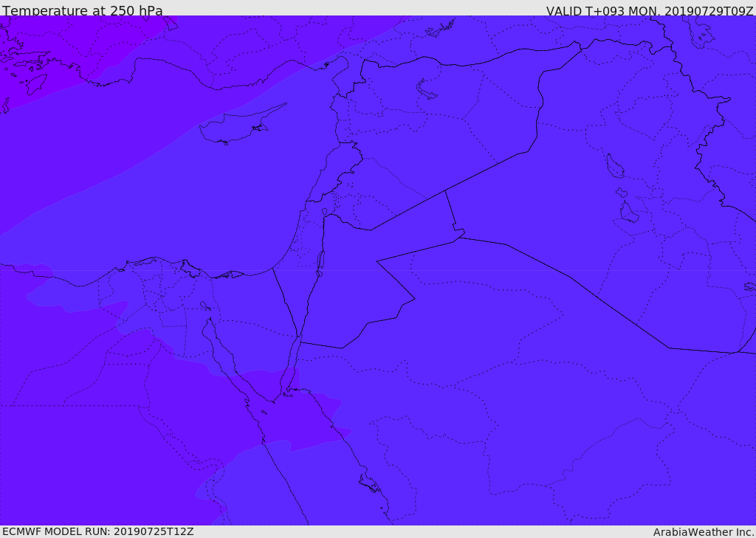This screenshot has width=756, height=538.
Task: Click the 'VALID T+093 MON. 20190729T09Z' timestamp
Action: pos(650,11)
